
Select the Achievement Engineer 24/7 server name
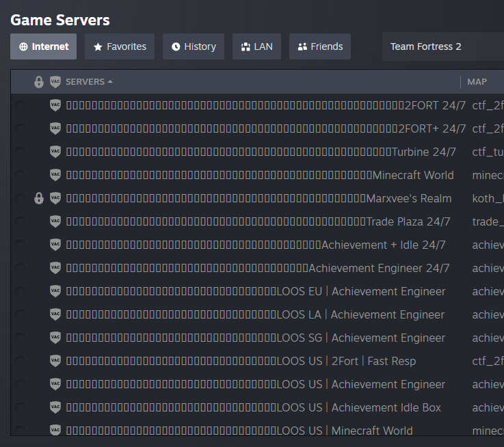point(258,268)
